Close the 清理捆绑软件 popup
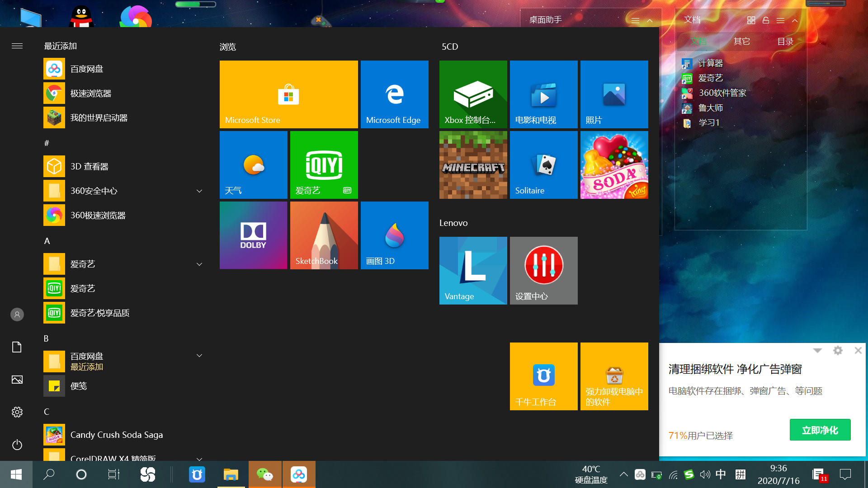 [858, 351]
